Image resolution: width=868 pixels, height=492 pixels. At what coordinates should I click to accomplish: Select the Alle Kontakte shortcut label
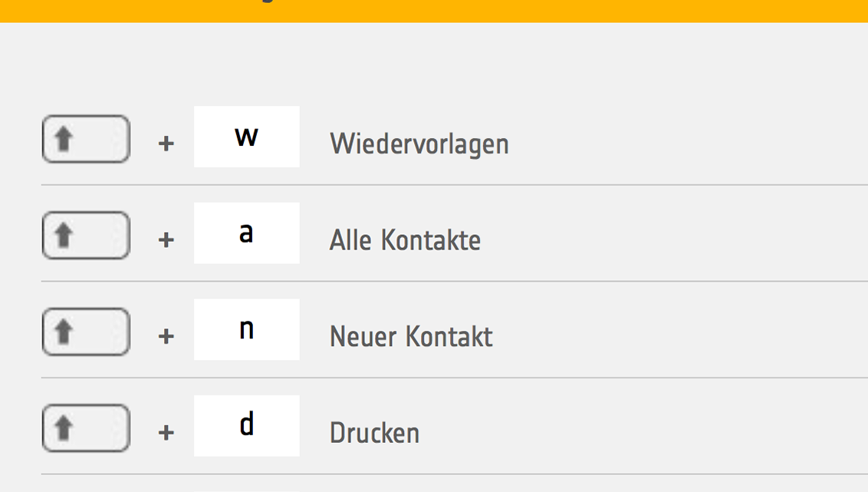click(405, 240)
